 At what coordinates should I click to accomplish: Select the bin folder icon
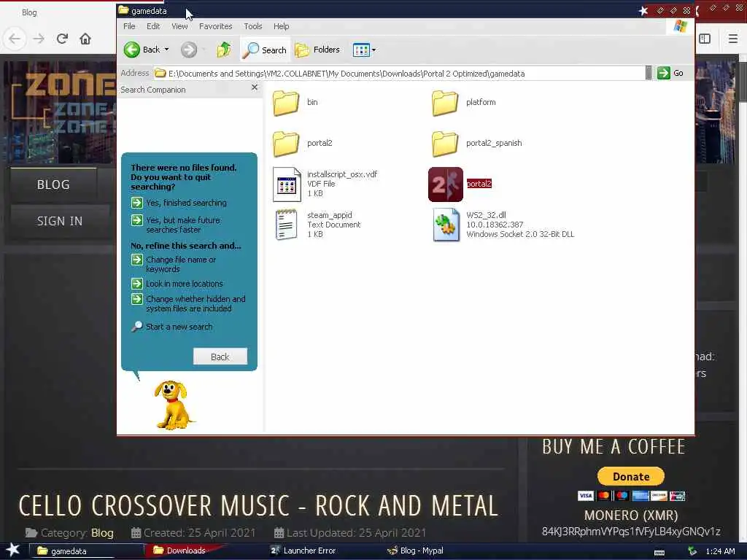(286, 103)
